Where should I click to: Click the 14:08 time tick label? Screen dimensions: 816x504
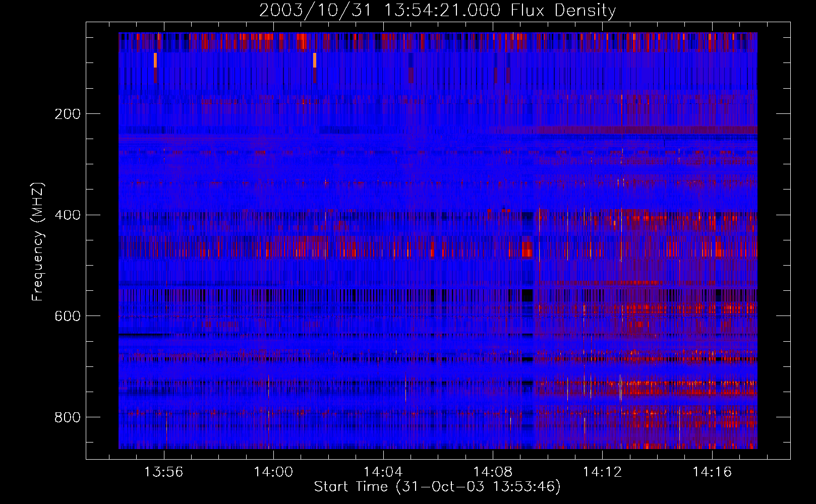point(493,472)
